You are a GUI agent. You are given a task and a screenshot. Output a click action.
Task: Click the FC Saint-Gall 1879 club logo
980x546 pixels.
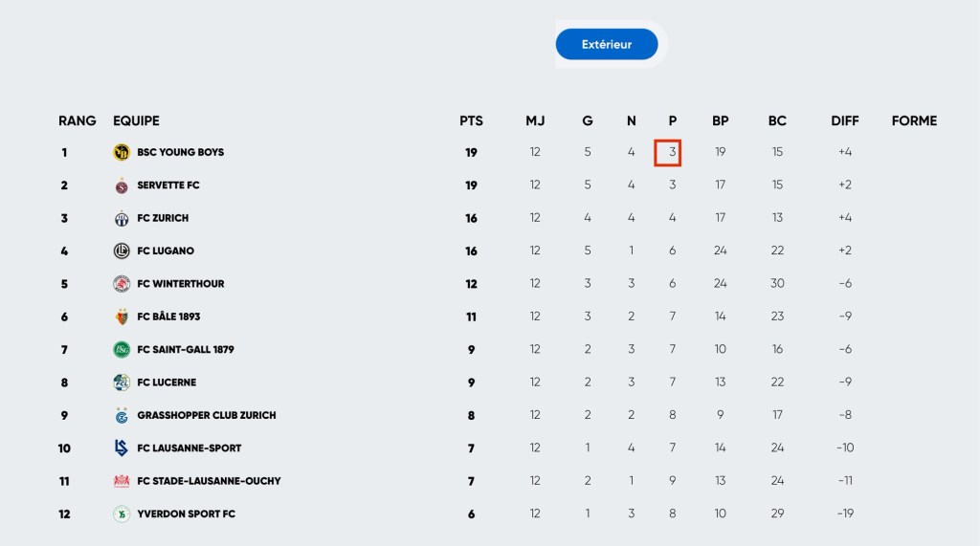click(122, 350)
